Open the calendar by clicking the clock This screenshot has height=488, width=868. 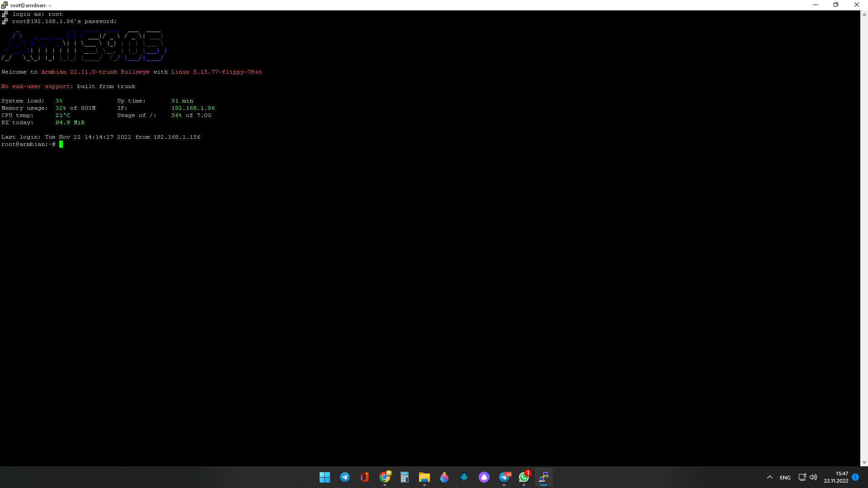(835, 477)
